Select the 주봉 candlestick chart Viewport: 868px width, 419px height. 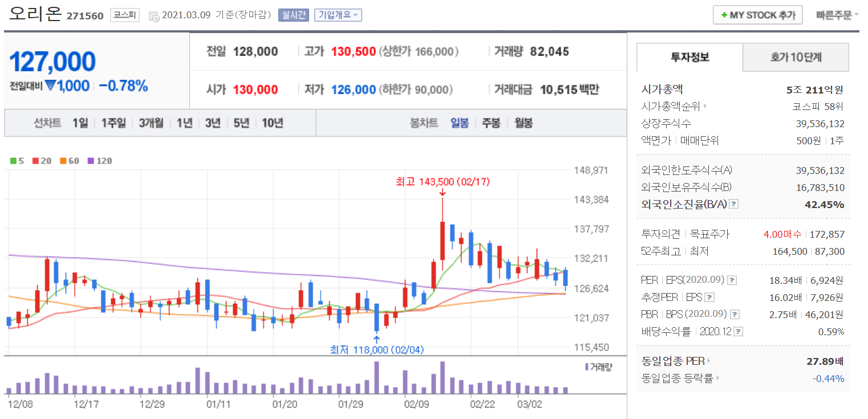[x=491, y=123]
